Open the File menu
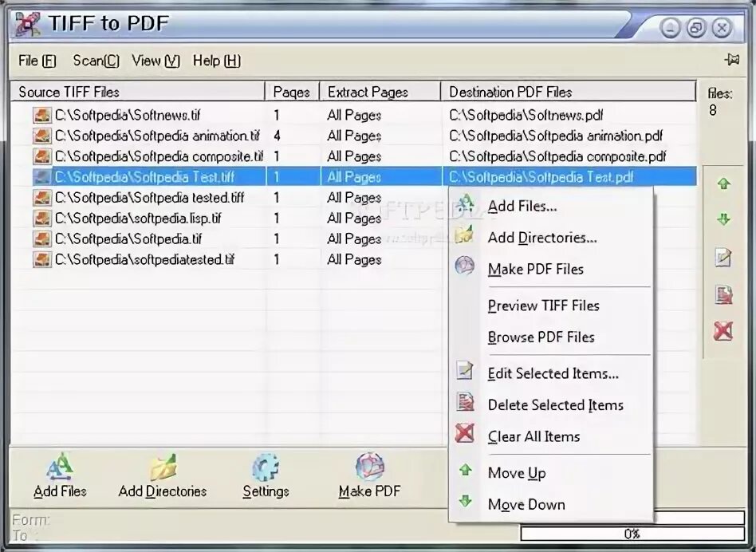Screen dimensions: 756x552 click(x=37, y=61)
